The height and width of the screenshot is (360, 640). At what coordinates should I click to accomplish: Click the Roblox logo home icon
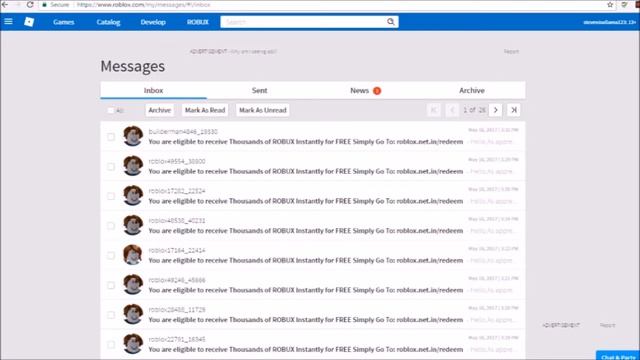(29, 22)
